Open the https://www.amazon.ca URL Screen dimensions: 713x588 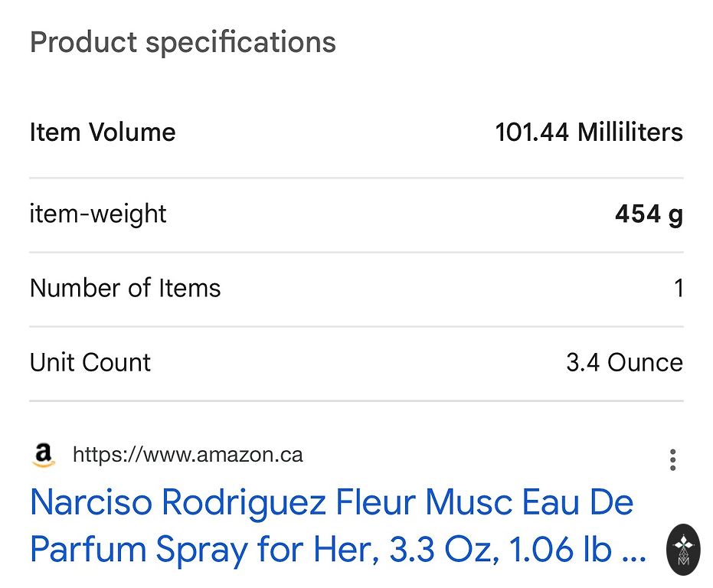pyautogui.click(x=188, y=456)
